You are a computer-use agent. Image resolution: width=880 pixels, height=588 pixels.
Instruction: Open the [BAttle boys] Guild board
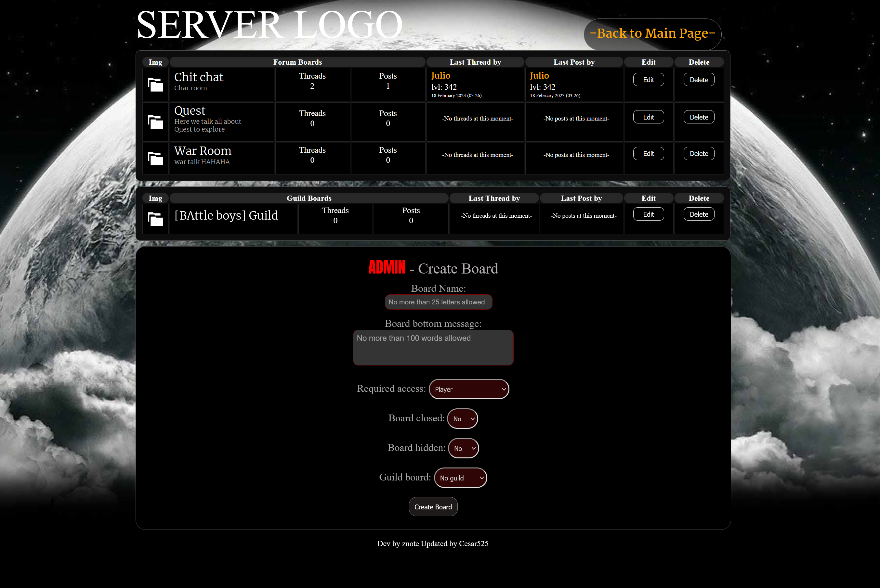point(226,216)
